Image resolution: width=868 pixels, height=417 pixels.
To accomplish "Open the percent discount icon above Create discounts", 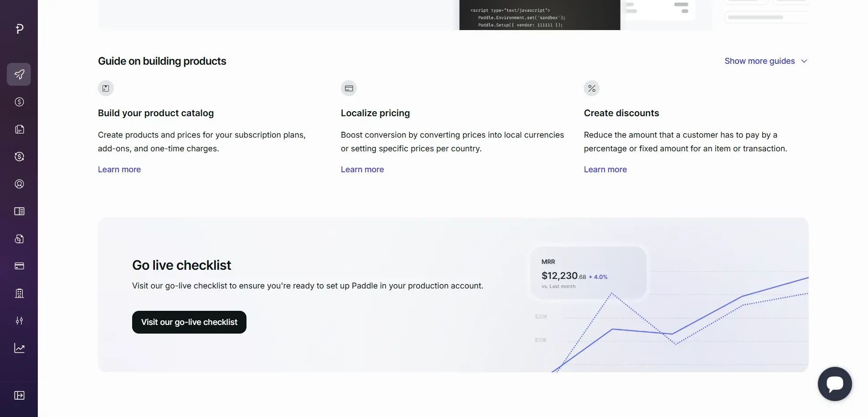I will (x=591, y=88).
